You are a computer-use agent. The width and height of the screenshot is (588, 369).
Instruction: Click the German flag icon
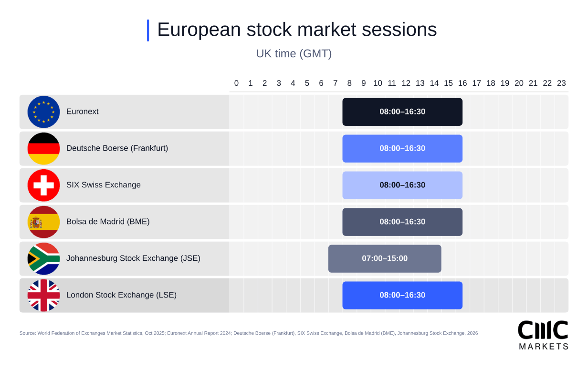pos(43,148)
